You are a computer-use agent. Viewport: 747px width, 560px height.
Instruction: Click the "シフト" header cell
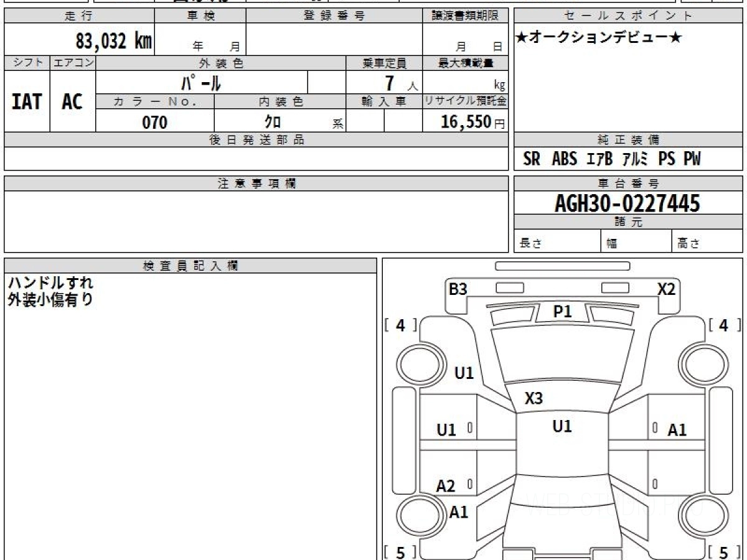(x=27, y=63)
